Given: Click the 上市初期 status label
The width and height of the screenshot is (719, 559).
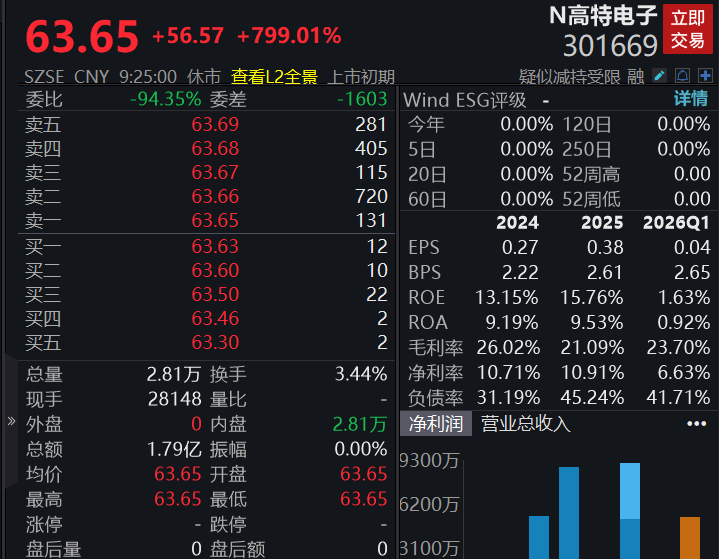Looking at the screenshot, I should pyautogui.click(x=361, y=77).
